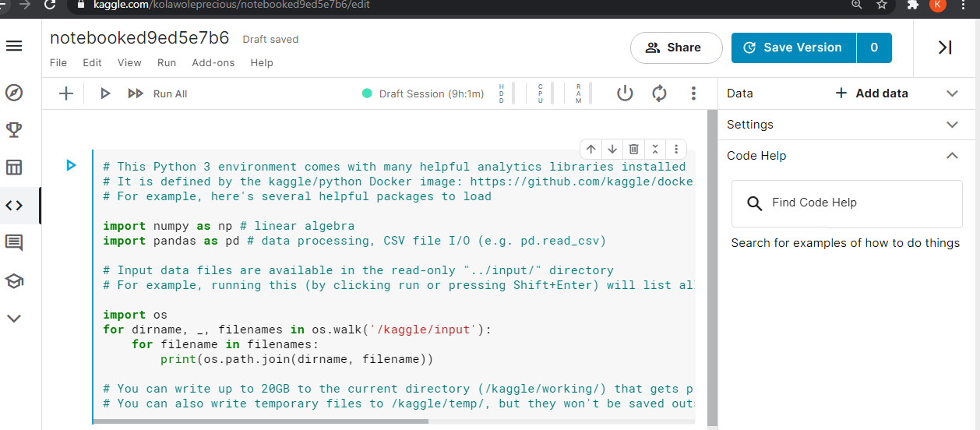
Task: Restart session with the refresh icon
Action: pyautogui.click(x=659, y=93)
